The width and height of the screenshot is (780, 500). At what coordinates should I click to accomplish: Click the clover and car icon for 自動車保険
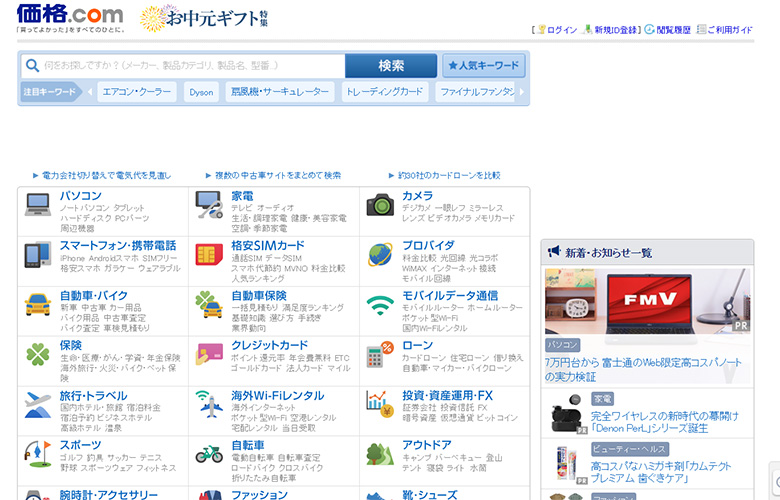(x=209, y=304)
